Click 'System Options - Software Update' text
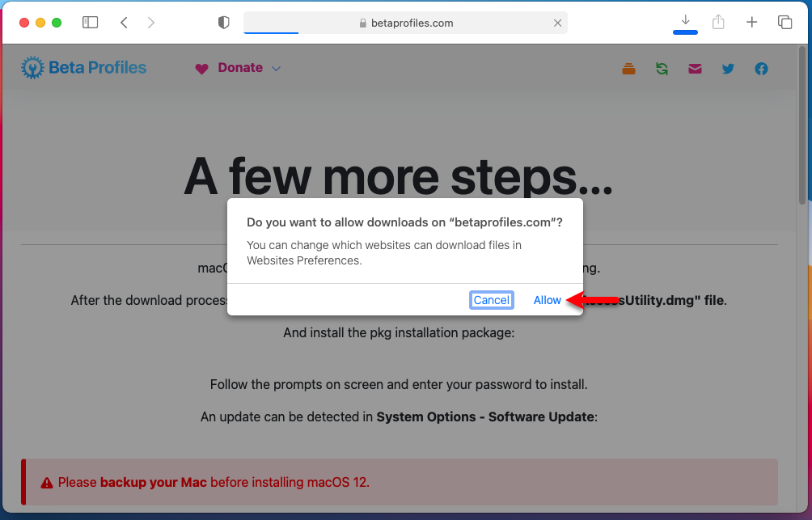The width and height of the screenshot is (812, 520). (x=485, y=417)
